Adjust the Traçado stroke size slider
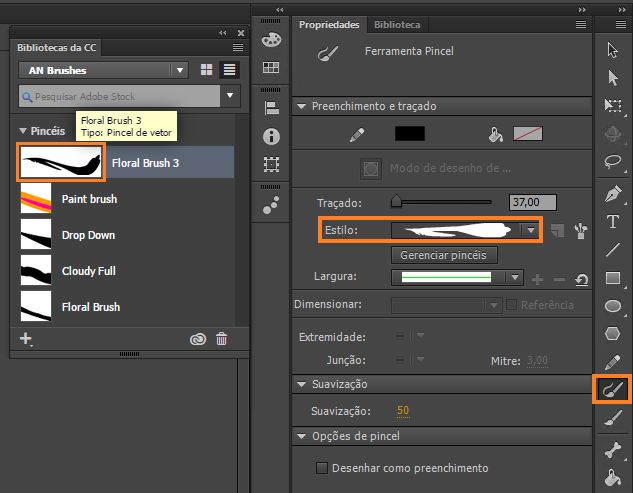The width and height of the screenshot is (633, 493). point(396,201)
